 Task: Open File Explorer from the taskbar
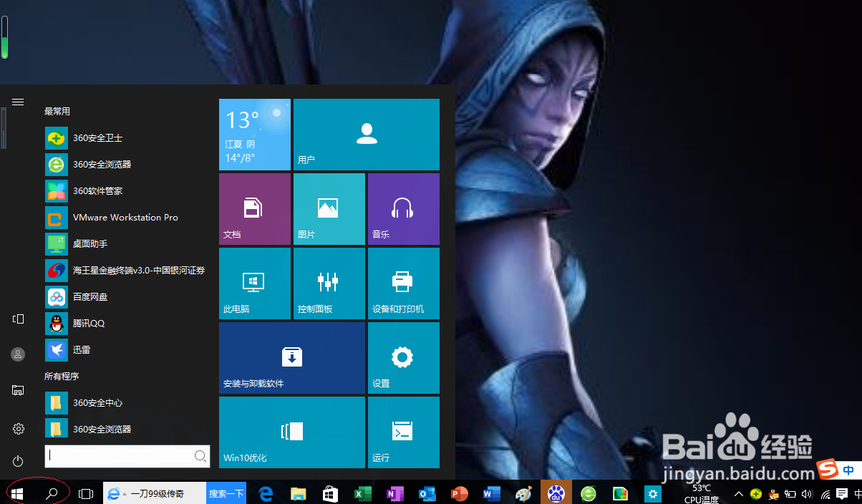click(299, 493)
